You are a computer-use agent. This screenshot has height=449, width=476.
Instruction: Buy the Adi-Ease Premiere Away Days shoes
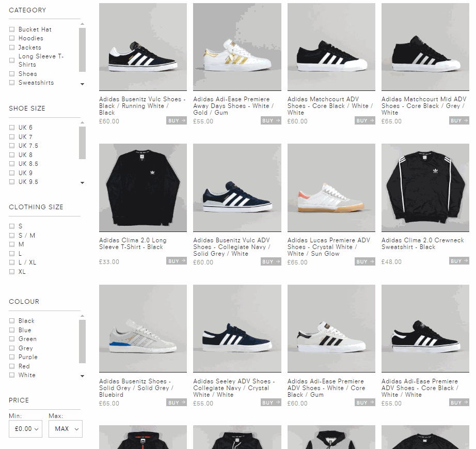(271, 120)
